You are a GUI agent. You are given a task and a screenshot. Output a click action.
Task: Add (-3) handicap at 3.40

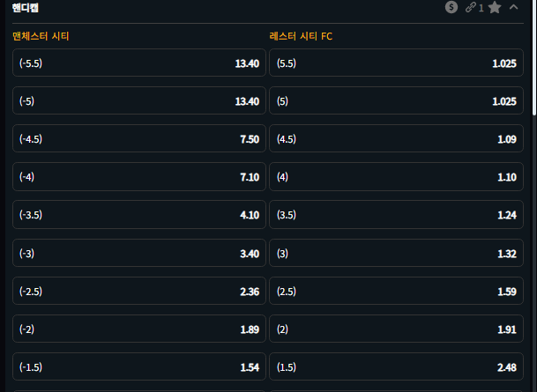(x=139, y=253)
